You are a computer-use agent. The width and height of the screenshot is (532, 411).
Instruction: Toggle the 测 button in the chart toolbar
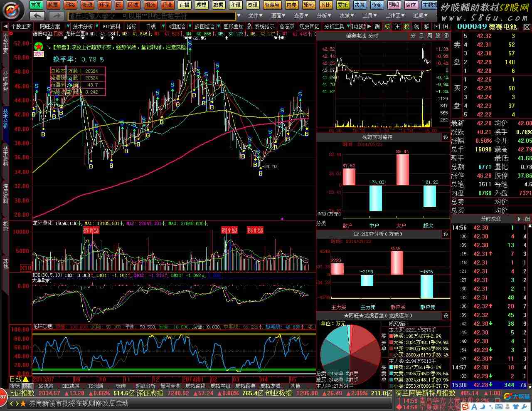377,26
